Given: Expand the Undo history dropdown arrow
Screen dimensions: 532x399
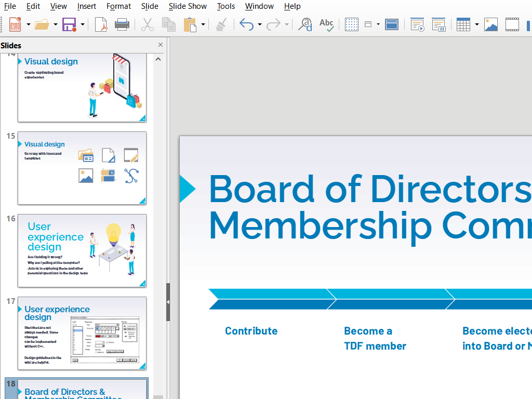Looking at the screenshot, I should 260,24.
